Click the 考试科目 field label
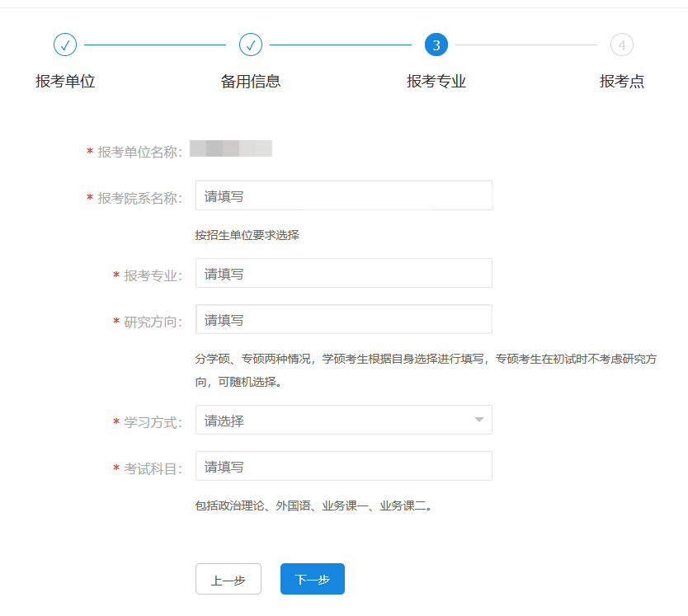688x616 pixels. 153,468
